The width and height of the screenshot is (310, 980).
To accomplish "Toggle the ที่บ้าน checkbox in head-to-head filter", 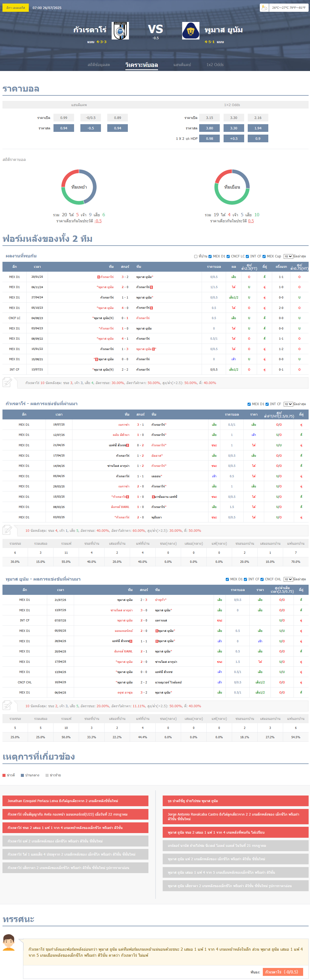I will coord(196,256).
